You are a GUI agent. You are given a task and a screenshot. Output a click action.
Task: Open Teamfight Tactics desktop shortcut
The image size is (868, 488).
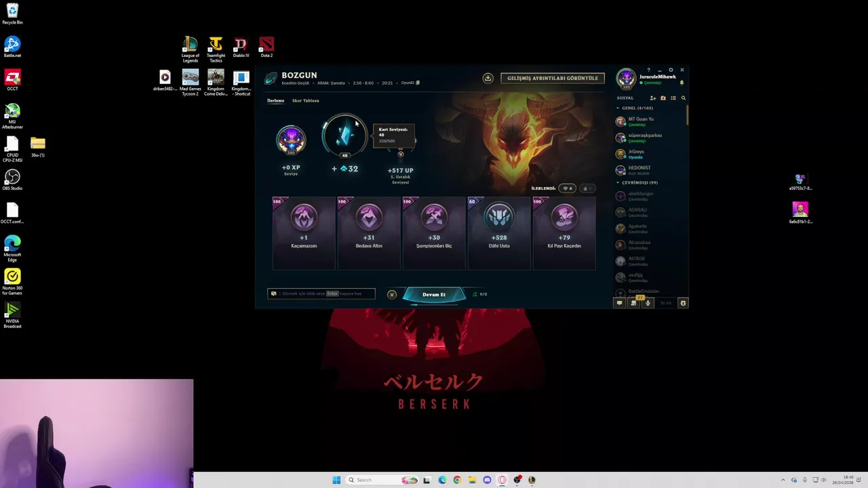point(216,49)
